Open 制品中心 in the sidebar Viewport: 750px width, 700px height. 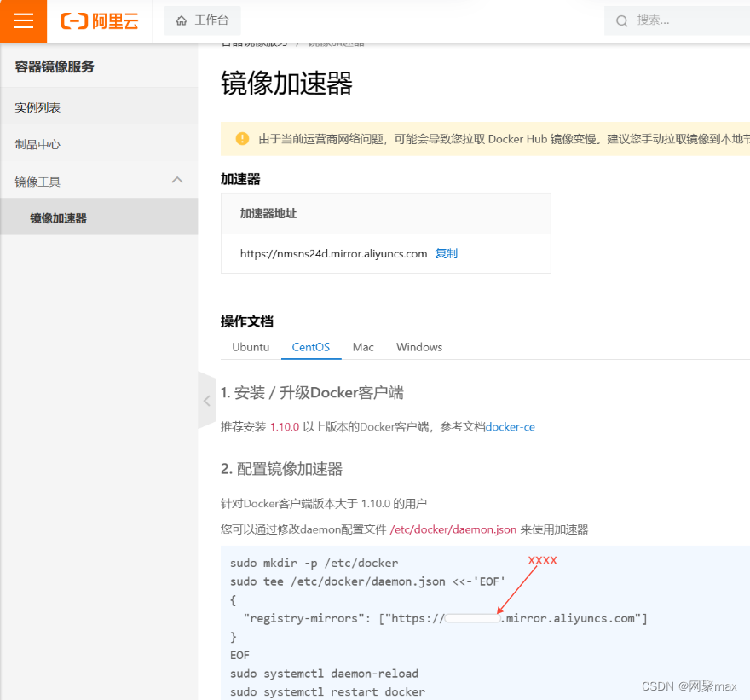[x=99, y=144]
